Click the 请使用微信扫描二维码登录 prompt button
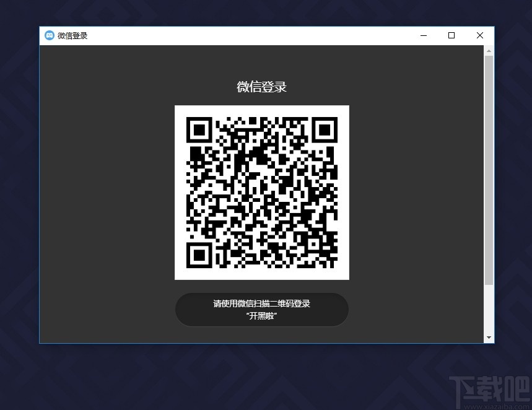 coord(261,303)
